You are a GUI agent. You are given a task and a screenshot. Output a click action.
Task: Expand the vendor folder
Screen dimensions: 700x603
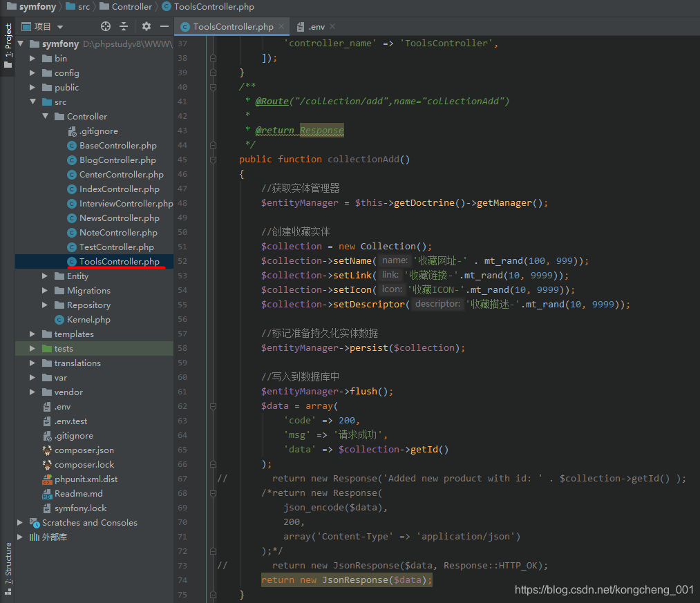(x=32, y=392)
